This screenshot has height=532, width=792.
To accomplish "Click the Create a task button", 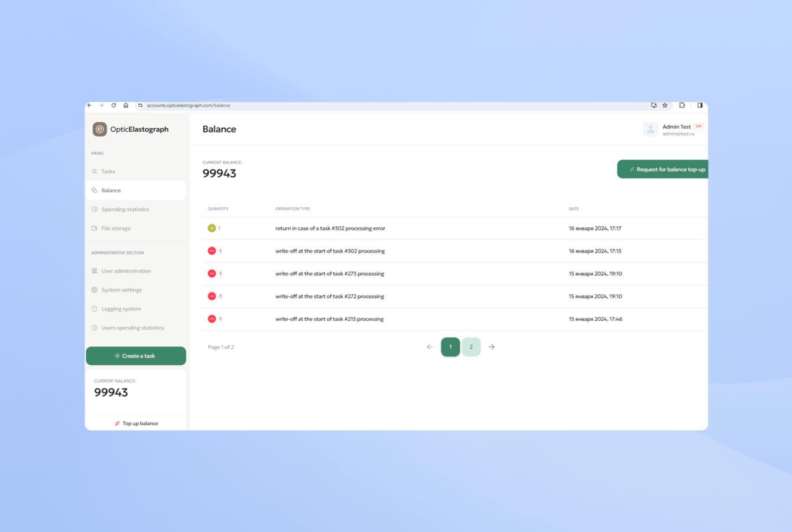I will [136, 356].
